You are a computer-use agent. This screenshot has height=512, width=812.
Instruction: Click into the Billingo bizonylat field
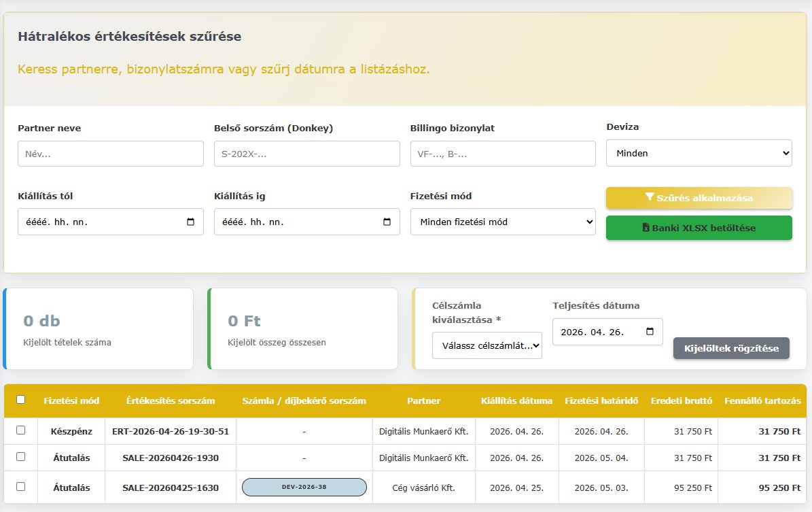click(x=503, y=154)
